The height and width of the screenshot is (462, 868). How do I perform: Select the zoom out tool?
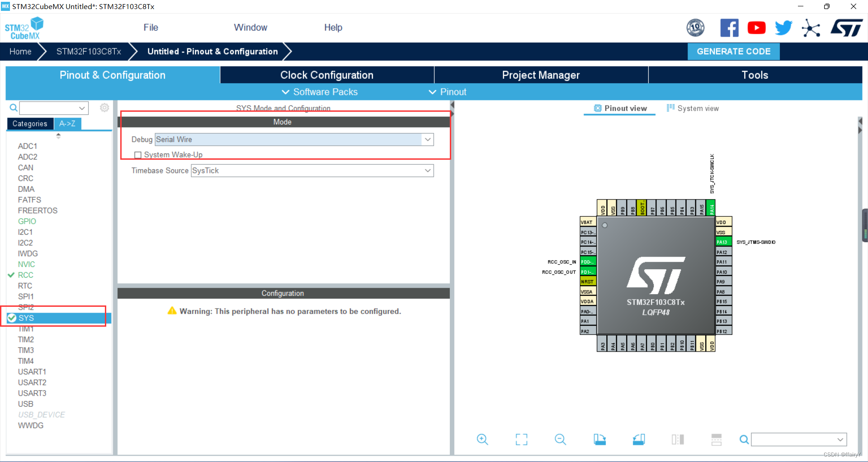pos(560,439)
